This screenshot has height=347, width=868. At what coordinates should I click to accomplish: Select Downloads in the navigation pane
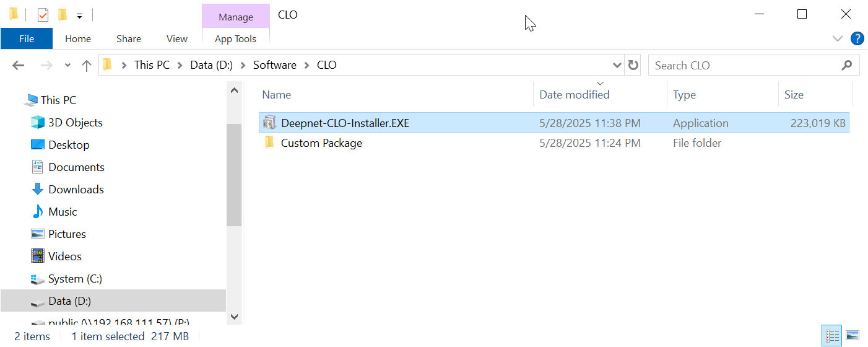76,190
